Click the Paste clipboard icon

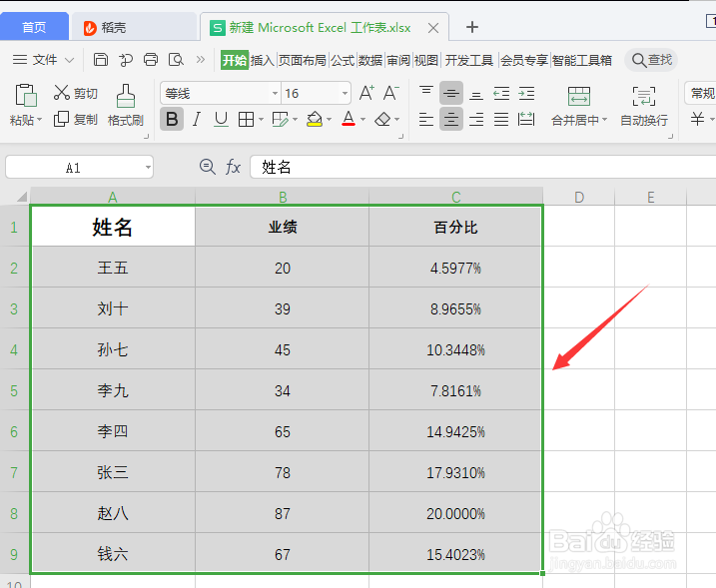coord(26,95)
